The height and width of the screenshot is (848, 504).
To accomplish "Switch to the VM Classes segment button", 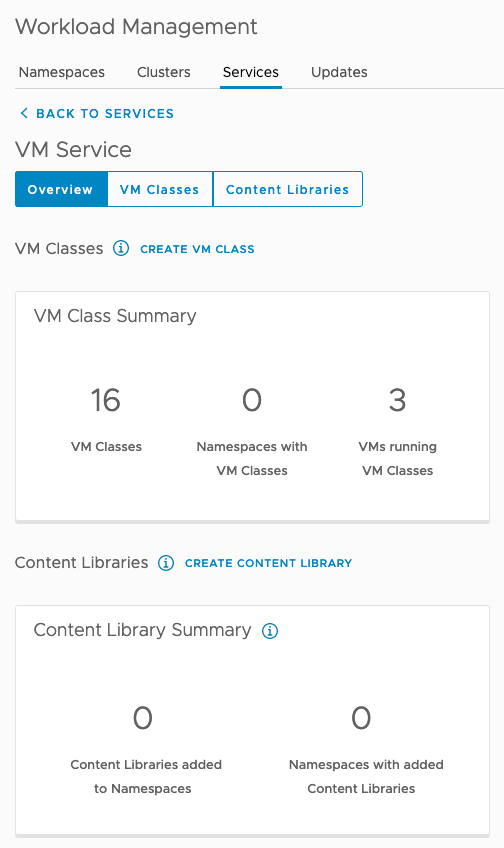I will pos(160,189).
